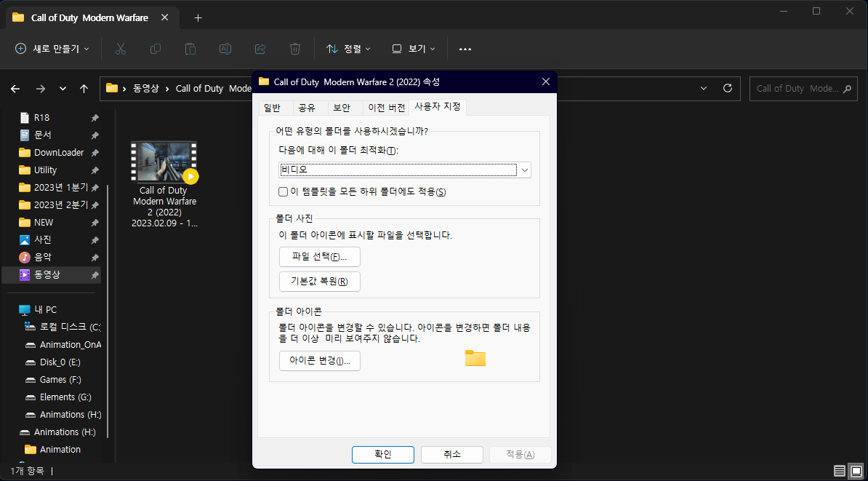The height and width of the screenshot is (481, 868).
Task: Open a new Explorer tab with plus
Action: pyautogui.click(x=198, y=17)
